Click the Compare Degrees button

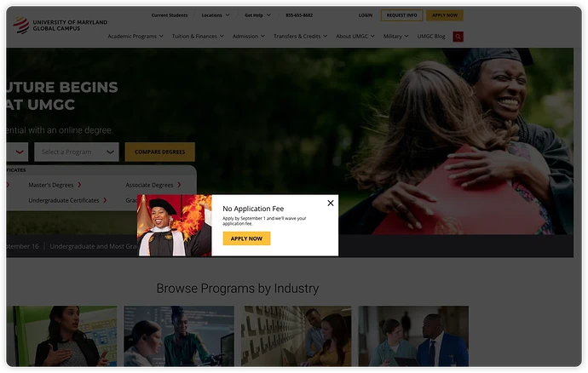[159, 152]
